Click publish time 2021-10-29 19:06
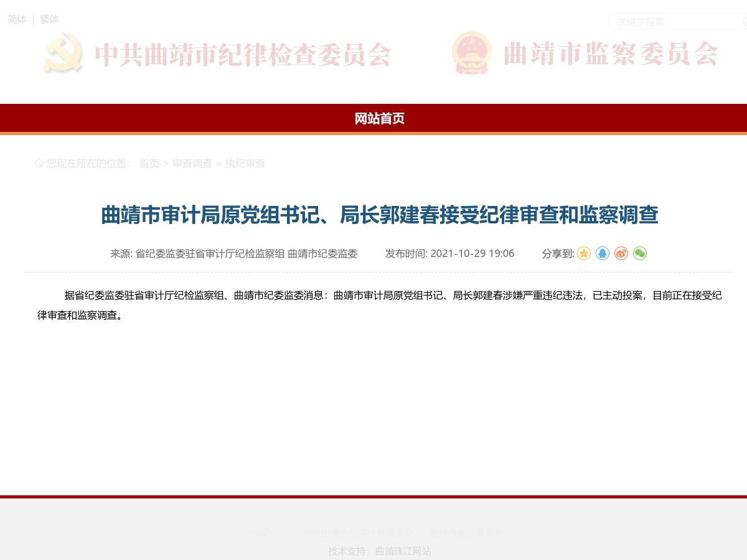This screenshot has height=560, width=747. point(472,253)
